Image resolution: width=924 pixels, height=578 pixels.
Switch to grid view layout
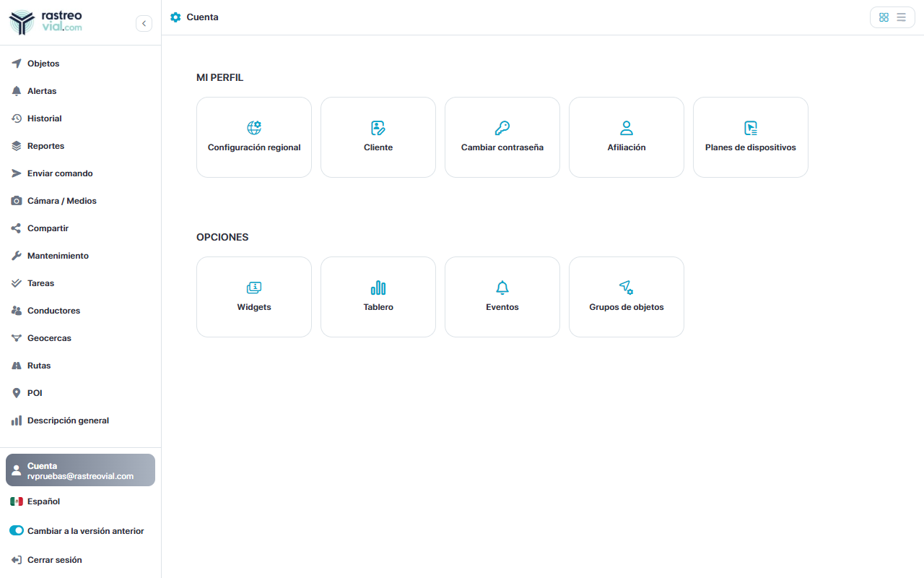click(884, 17)
